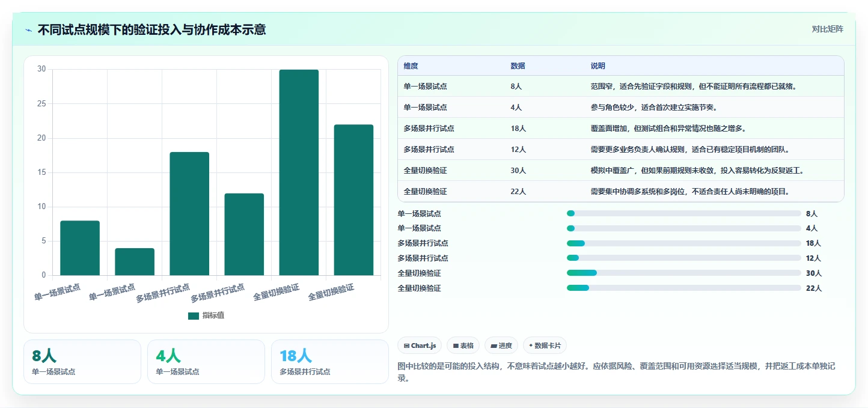Click the progress bar labeled 4人

pyautogui.click(x=684, y=228)
